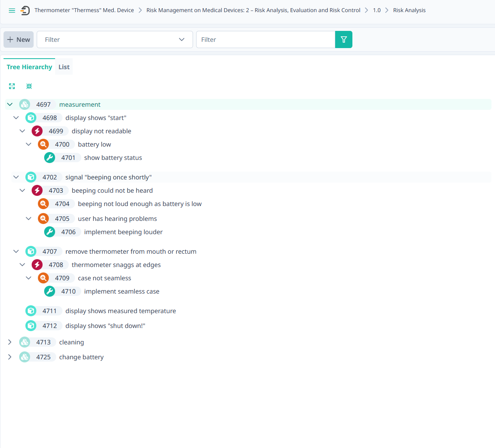Switch to the Tree Hierarchy tab
Image resolution: width=495 pixels, height=448 pixels.
coord(29,67)
